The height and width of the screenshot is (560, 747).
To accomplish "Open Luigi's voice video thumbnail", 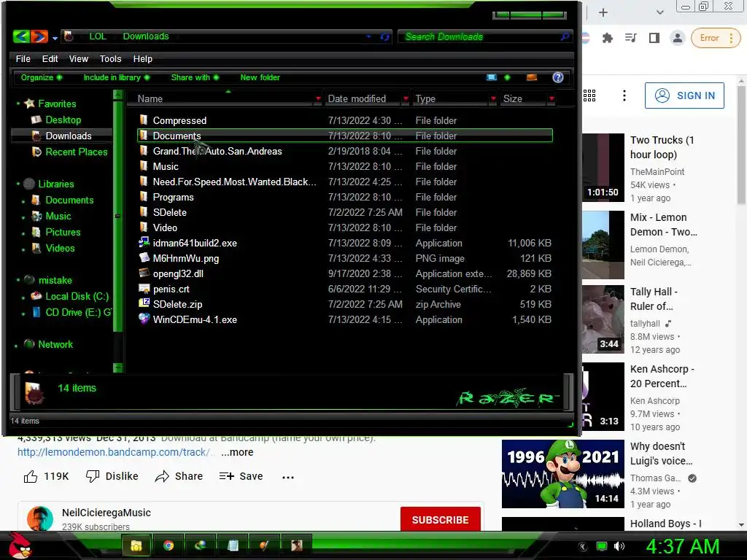I will click(562, 474).
